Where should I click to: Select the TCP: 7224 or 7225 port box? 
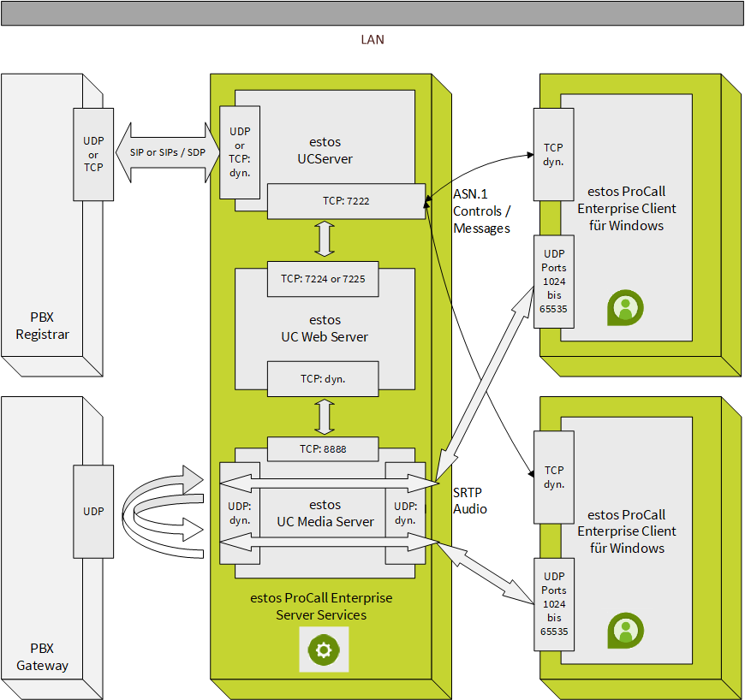click(x=323, y=279)
